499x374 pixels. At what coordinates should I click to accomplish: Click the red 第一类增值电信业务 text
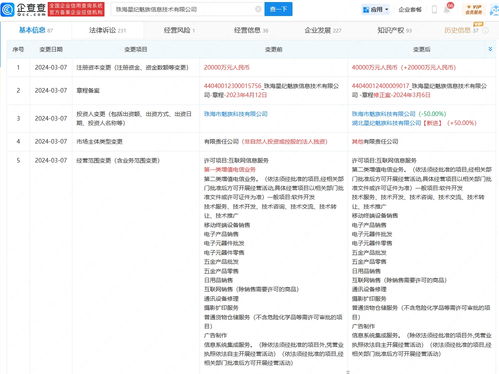tap(230, 170)
